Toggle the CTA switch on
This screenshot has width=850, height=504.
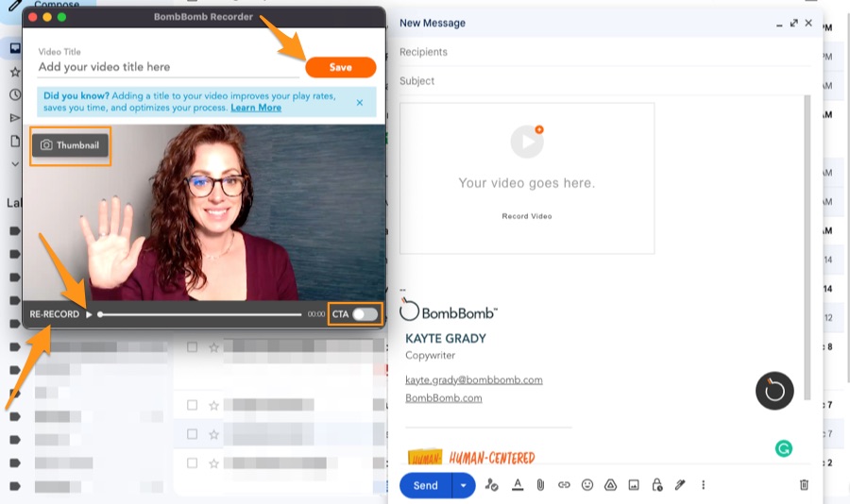click(365, 314)
